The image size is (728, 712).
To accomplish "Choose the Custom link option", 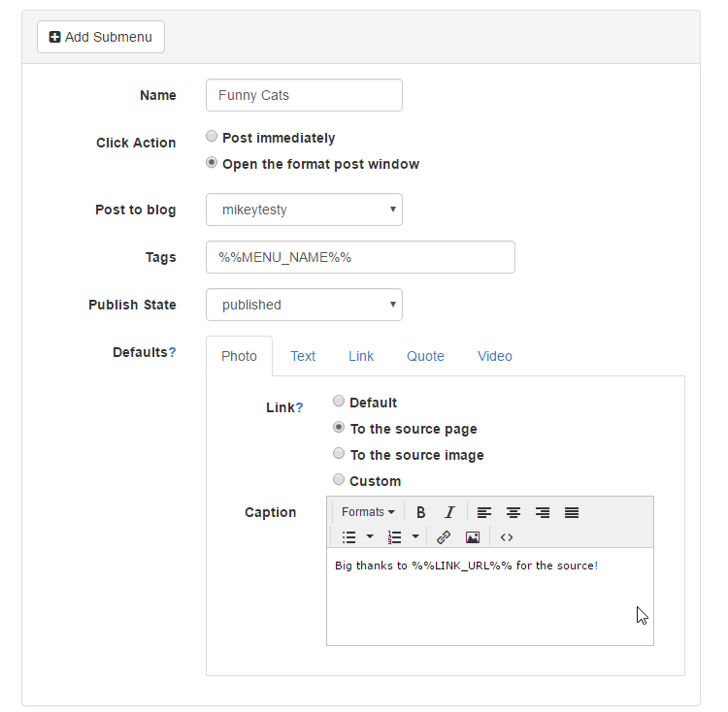I will [339, 479].
